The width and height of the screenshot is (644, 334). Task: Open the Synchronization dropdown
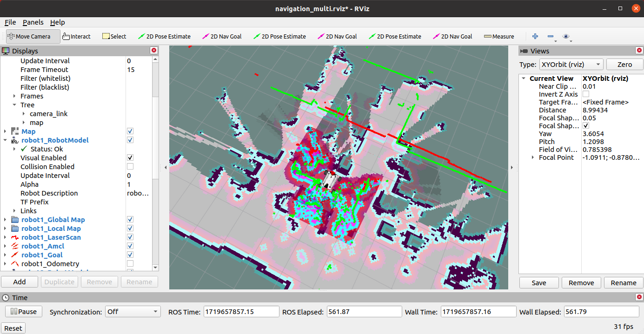click(x=133, y=312)
